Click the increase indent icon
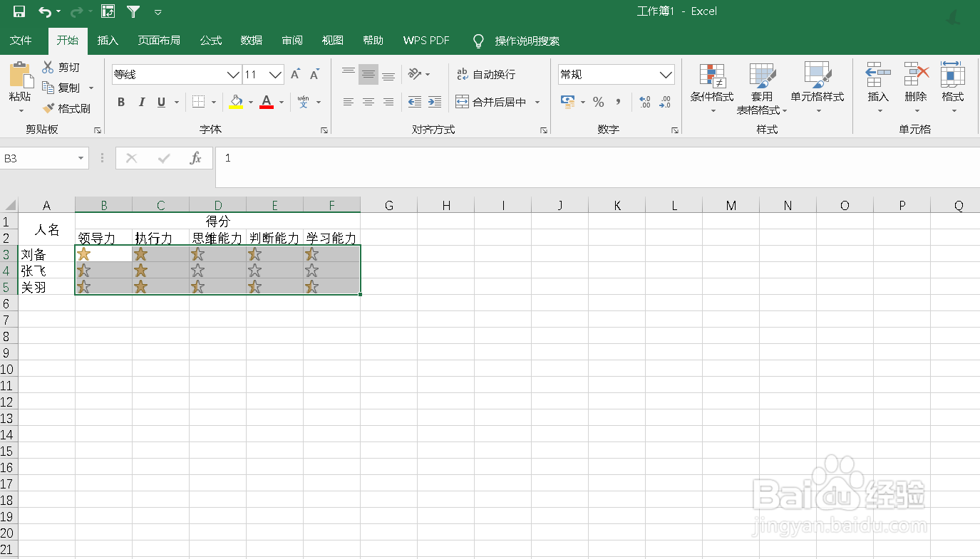Image resolution: width=980 pixels, height=559 pixels. pyautogui.click(x=435, y=102)
